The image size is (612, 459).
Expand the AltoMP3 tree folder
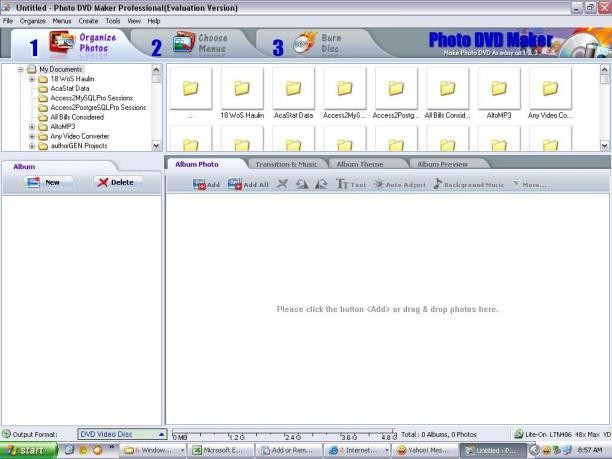(32, 127)
